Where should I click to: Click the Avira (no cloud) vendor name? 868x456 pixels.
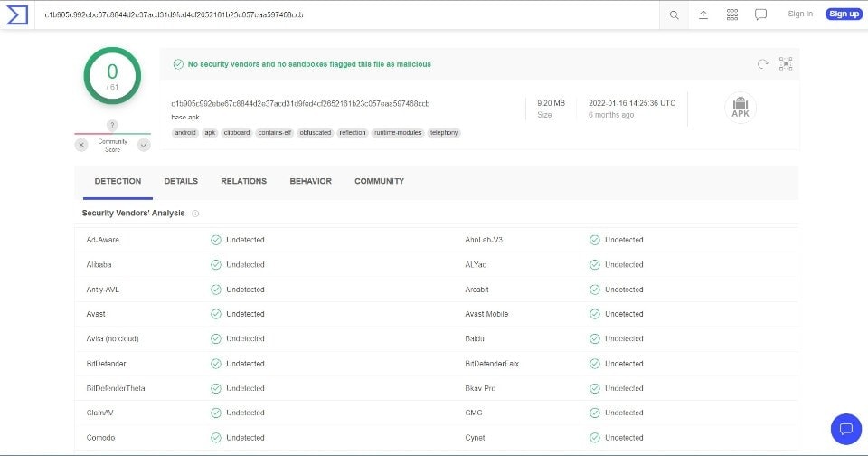(112, 338)
